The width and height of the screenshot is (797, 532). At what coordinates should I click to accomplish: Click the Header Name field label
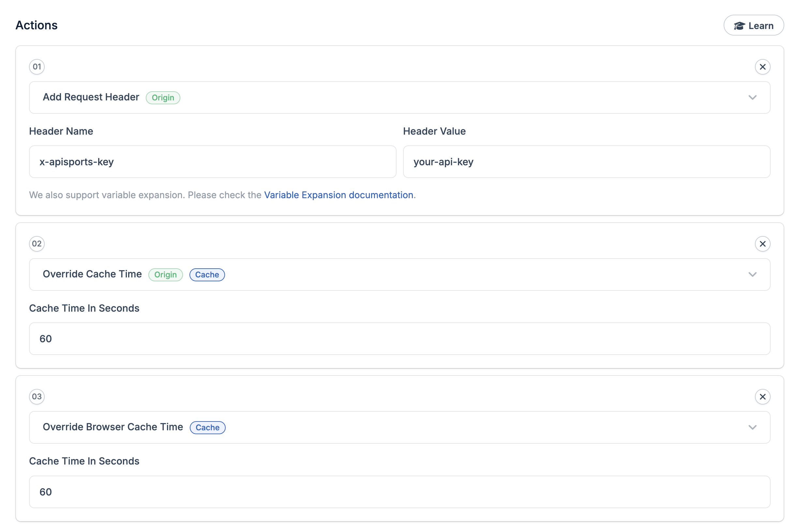pyautogui.click(x=61, y=131)
